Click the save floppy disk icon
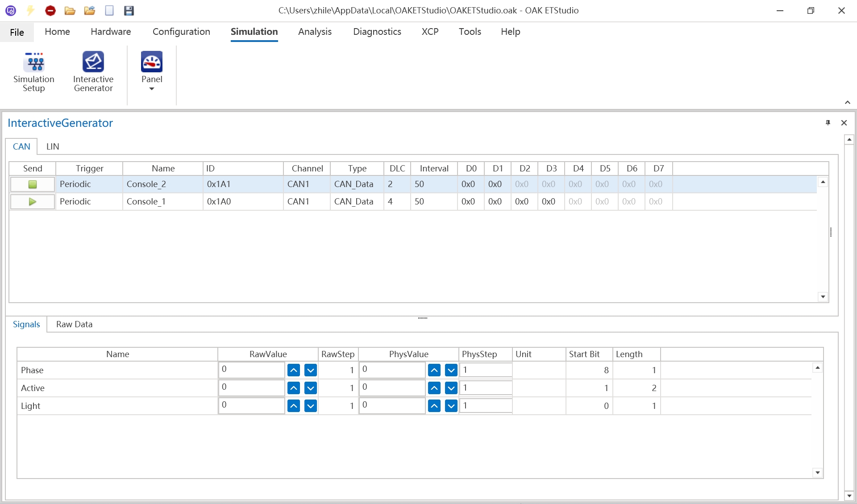The width and height of the screenshot is (857, 504). [x=129, y=11]
